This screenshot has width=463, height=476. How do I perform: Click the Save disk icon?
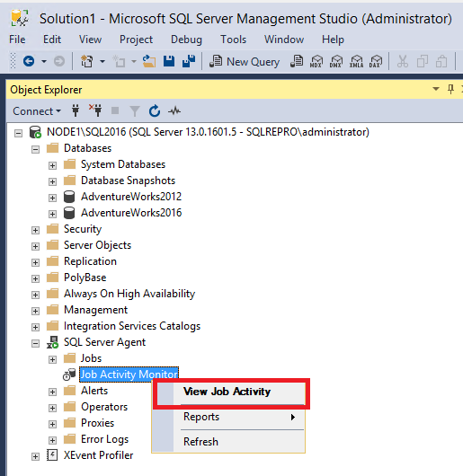169,61
